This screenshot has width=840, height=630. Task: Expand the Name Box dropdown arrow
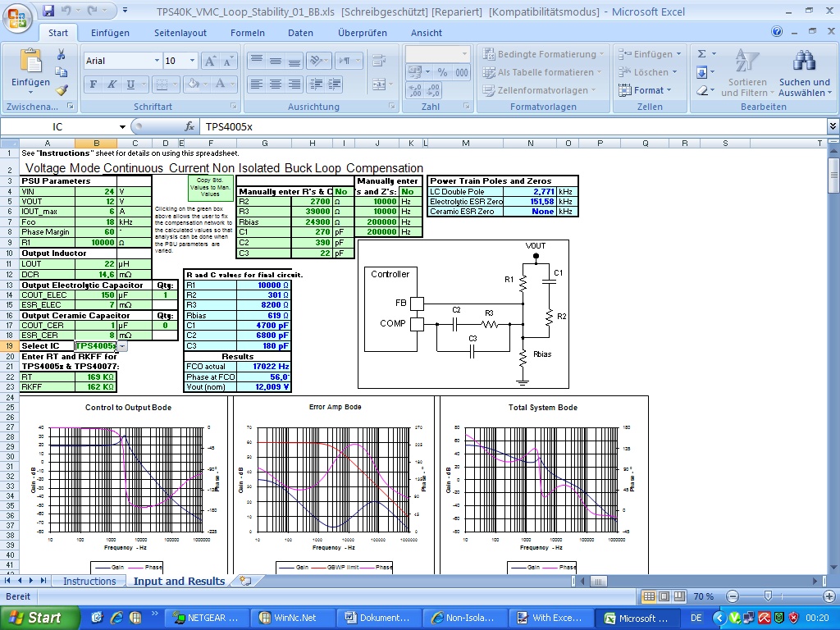pyautogui.click(x=122, y=127)
